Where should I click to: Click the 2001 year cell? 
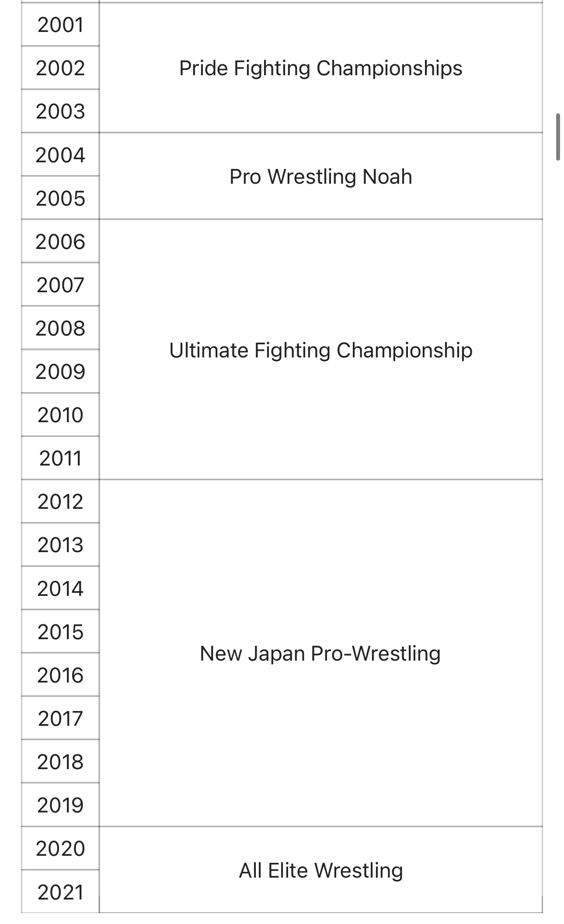60,25
